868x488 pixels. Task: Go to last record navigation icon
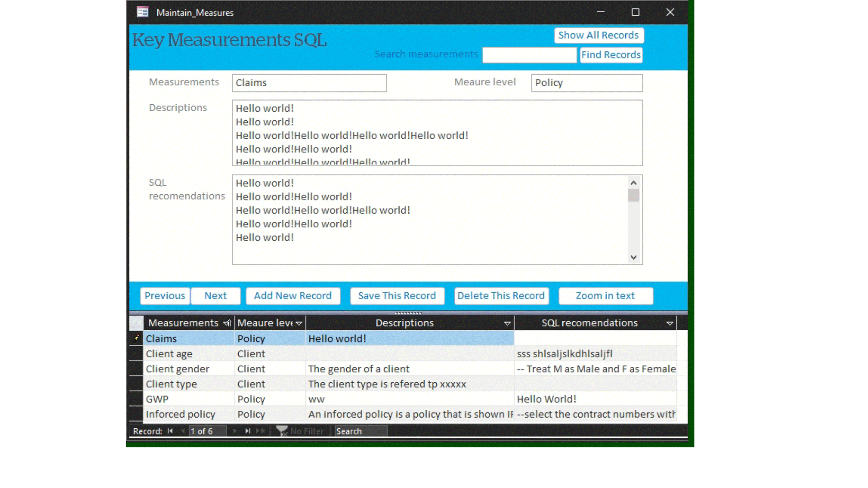248,431
